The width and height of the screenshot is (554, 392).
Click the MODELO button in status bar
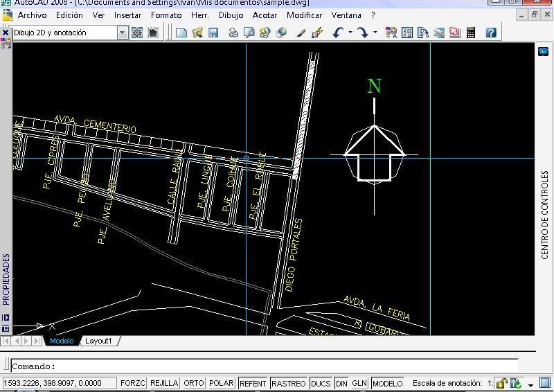click(387, 383)
